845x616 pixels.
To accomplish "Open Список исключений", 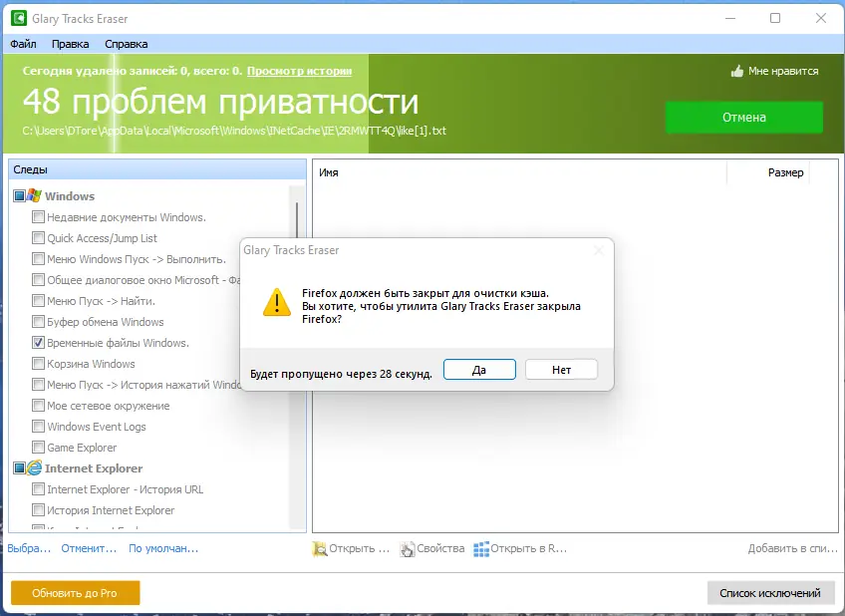I will point(770,593).
